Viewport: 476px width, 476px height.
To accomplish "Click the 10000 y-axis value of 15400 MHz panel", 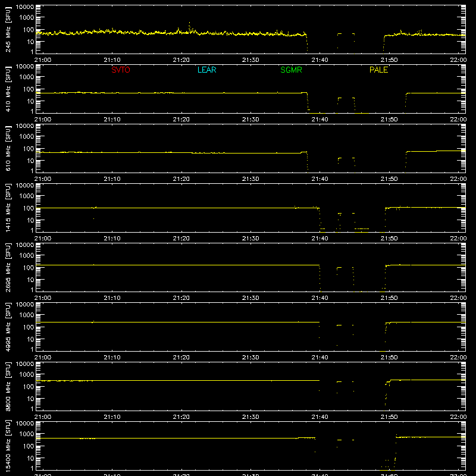I will pos(25,424).
